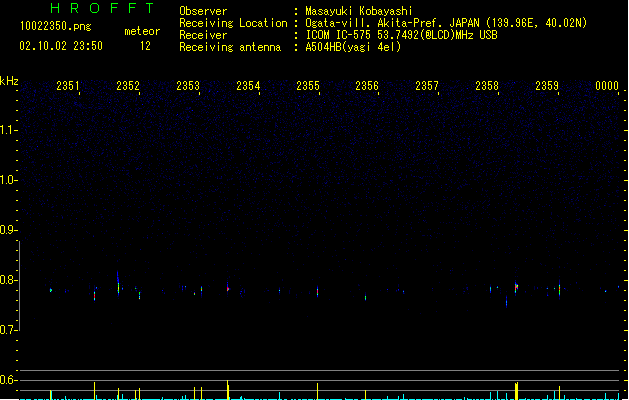Viewport: 629px width, 400px height.
Task: Select the Ogata-vill. Akita-Pref. JAPAN location text
Action: tap(446, 23)
